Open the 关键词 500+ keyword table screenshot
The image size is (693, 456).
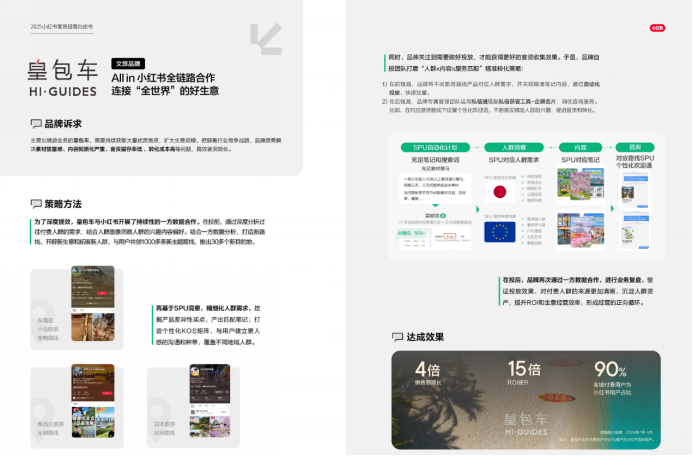[435, 238]
